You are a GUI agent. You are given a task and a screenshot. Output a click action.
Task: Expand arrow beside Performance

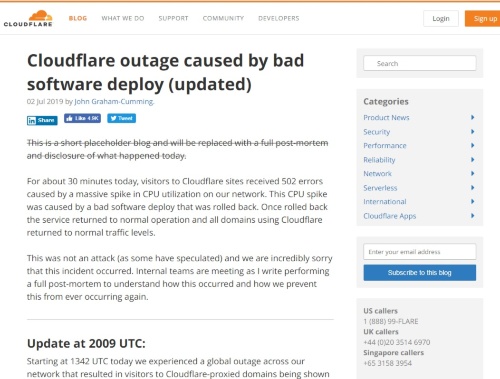[x=472, y=145]
